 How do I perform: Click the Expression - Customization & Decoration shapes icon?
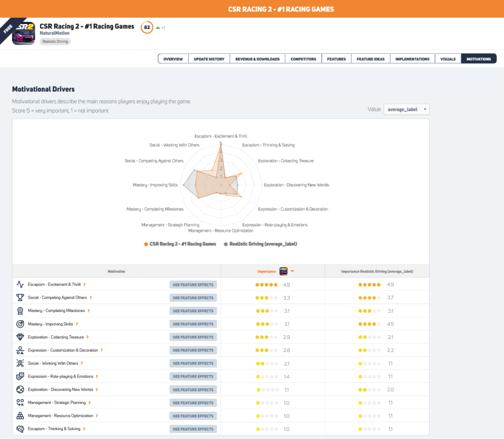(x=20, y=350)
